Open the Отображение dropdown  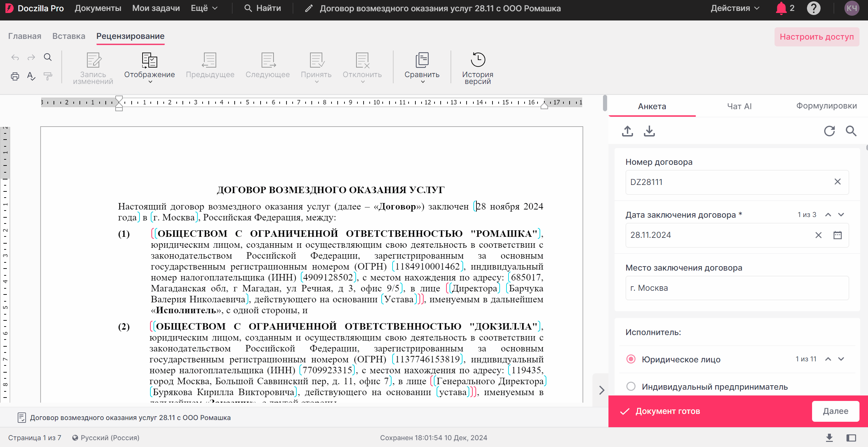tap(149, 68)
